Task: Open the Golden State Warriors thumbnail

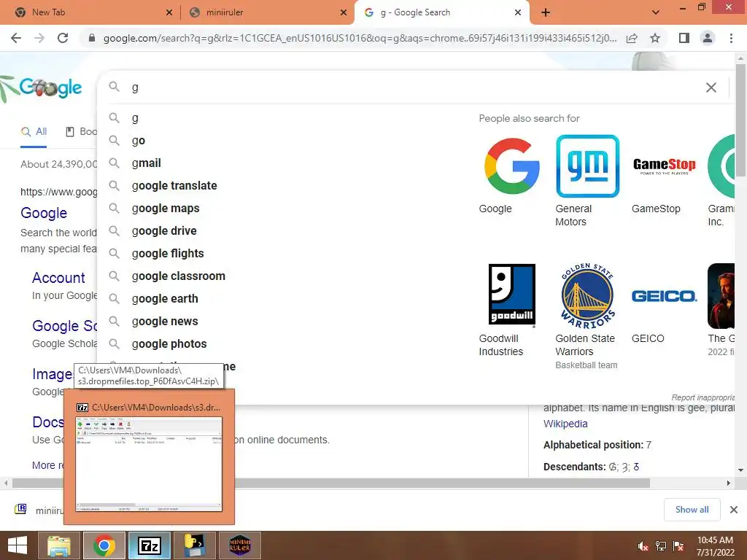Action: [x=588, y=295]
